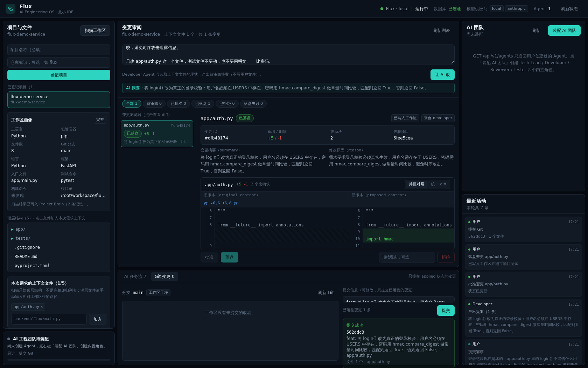Focus the 仓库标识 input field
Image resolution: width=588 pixels, height=368 pixels.
tap(59, 62)
